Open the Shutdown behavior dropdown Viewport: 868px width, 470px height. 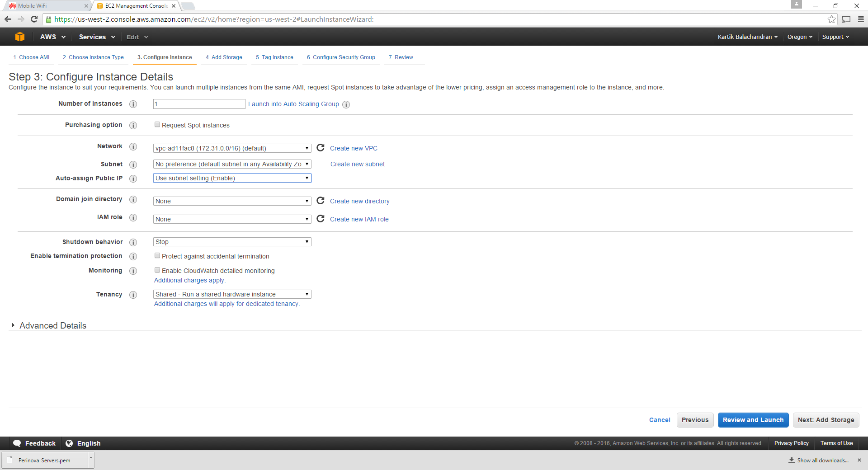tap(232, 242)
